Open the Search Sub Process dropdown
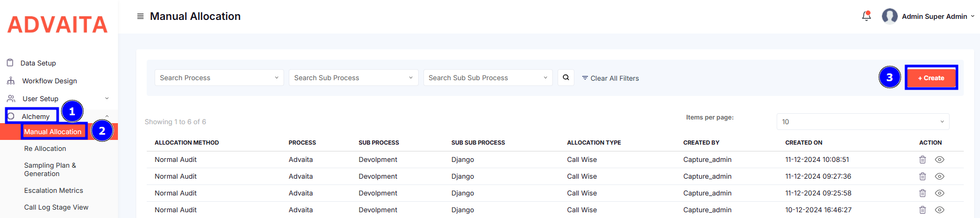The width and height of the screenshot is (980, 218). pos(354,78)
